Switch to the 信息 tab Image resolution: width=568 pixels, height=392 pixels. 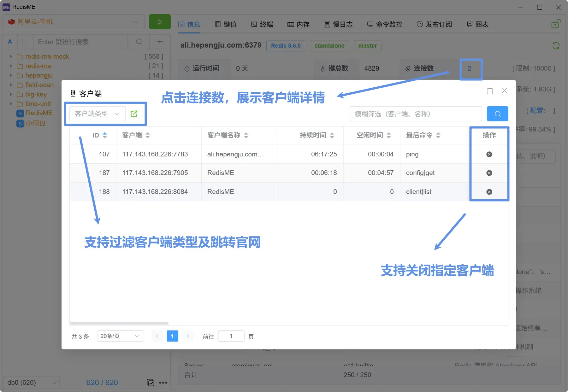point(189,24)
